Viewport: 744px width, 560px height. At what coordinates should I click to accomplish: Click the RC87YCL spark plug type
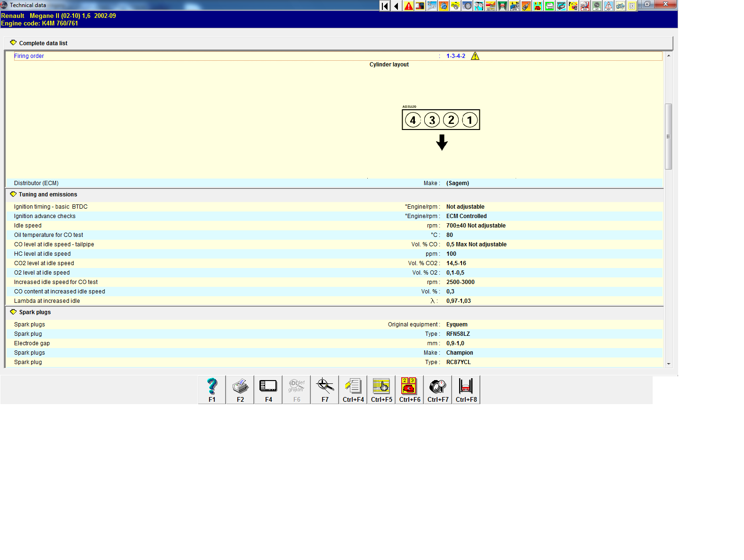[459, 362]
